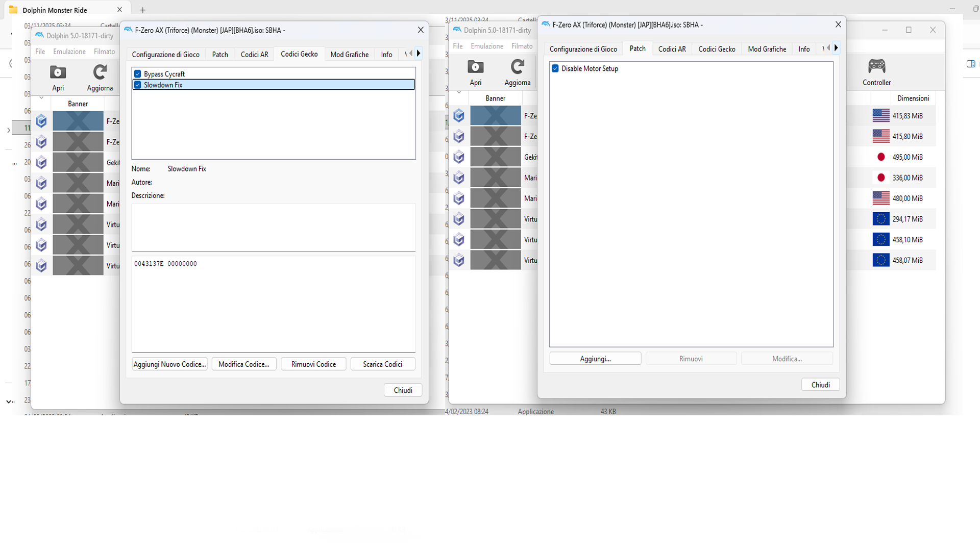Click platform icon of Geki row behind Gecko dialog
Screen dimensions: 980x551
[41, 162]
